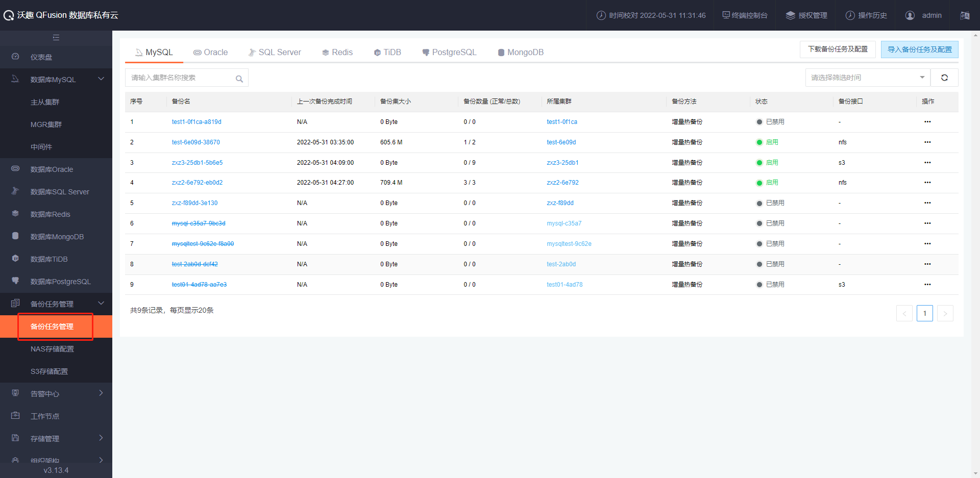Click the search magnifier icon

pos(239,79)
